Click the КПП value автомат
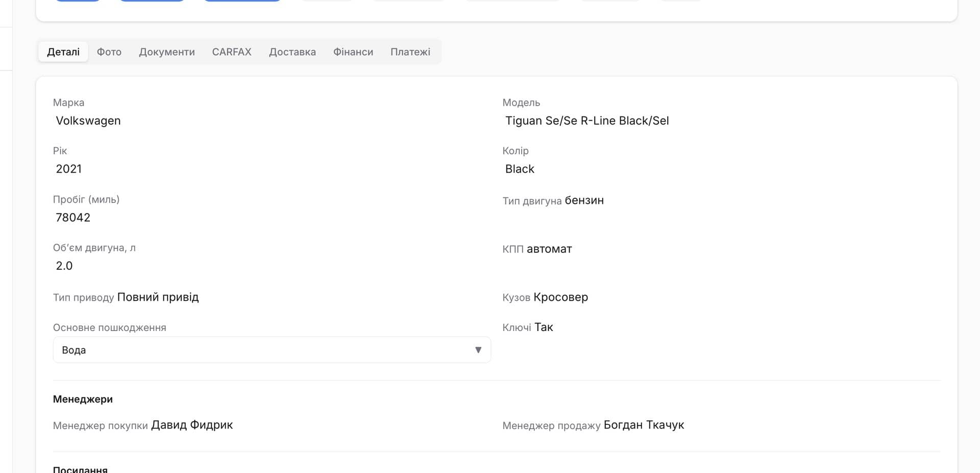The height and width of the screenshot is (473, 980). (x=549, y=249)
